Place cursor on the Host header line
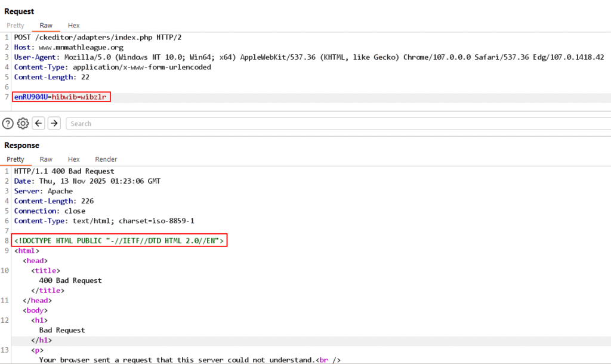Image resolution: width=611 pixels, height=364 pixels. [x=69, y=47]
